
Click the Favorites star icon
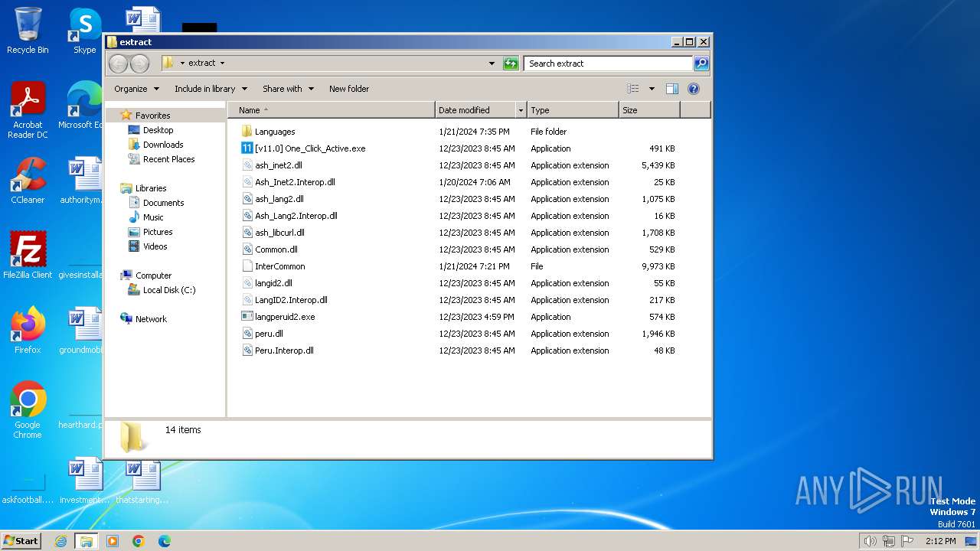point(126,116)
